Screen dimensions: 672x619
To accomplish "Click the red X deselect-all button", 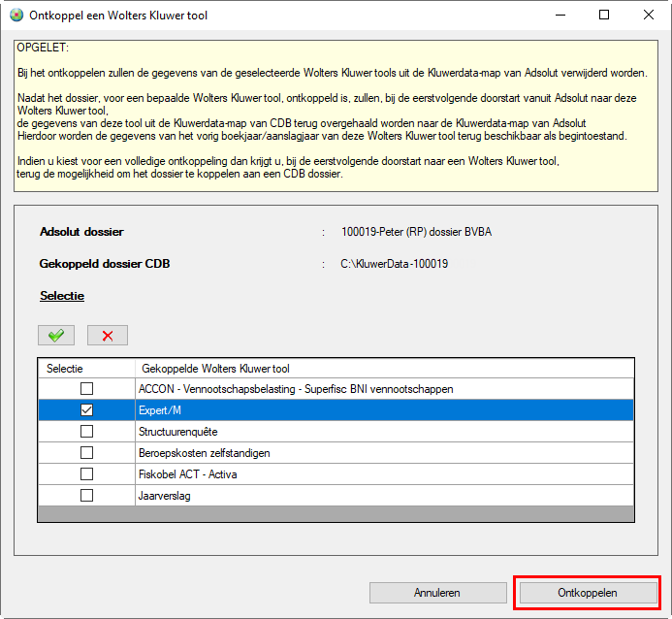I will coord(107,335).
